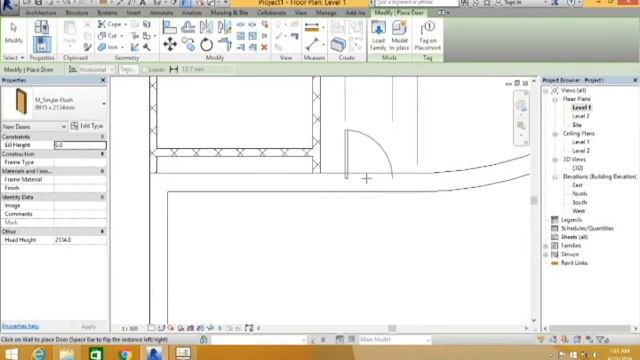Click the selection Filter icon in status bar
The height and width of the screenshot is (360, 640).
coord(602,340)
